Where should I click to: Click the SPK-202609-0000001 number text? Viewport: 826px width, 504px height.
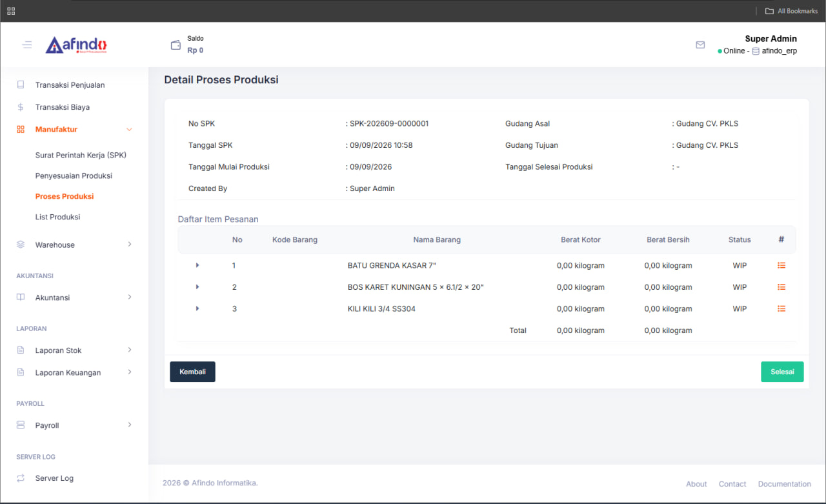coord(389,123)
